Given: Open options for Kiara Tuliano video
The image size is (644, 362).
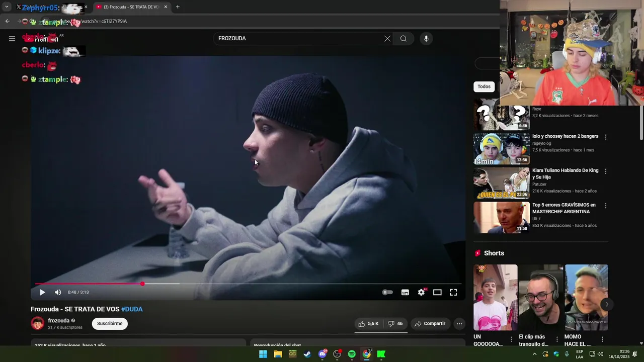Looking at the screenshot, I should point(606,171).
